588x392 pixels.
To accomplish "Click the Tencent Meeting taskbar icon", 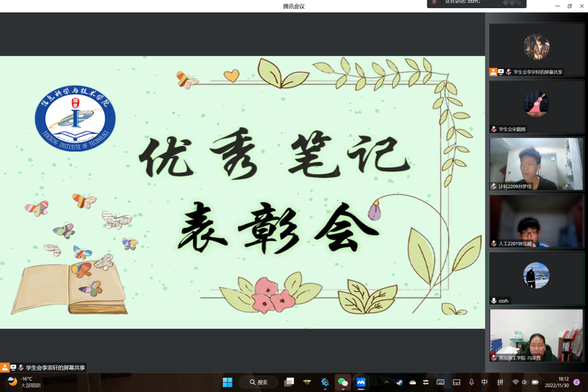I will tap(360, 382).
